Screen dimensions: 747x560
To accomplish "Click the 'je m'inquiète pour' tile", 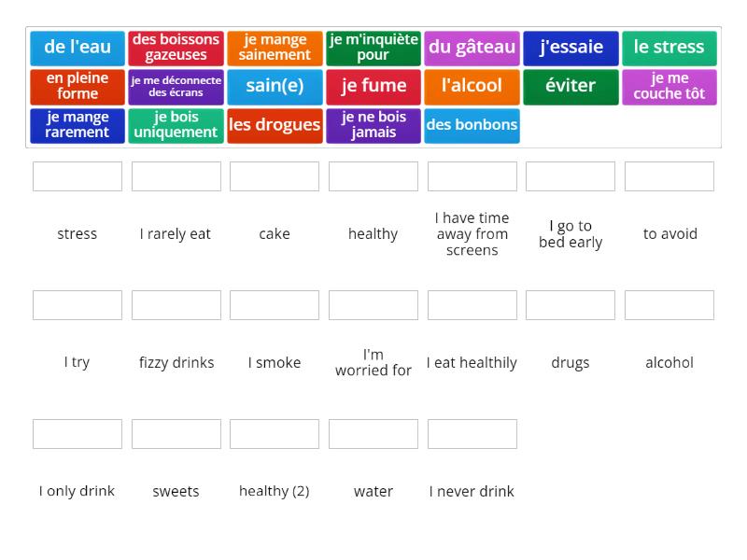I will pyautogui.click(x=373, y=48).
